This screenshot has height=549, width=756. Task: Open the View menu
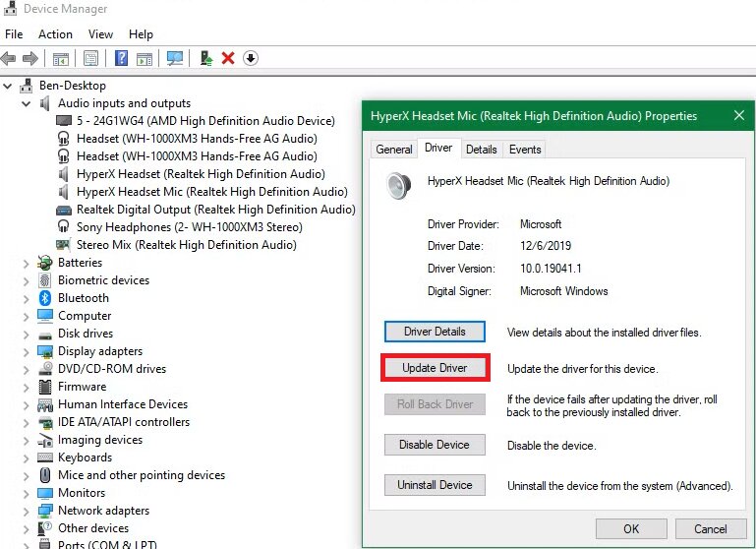click(x=100, y=34)
